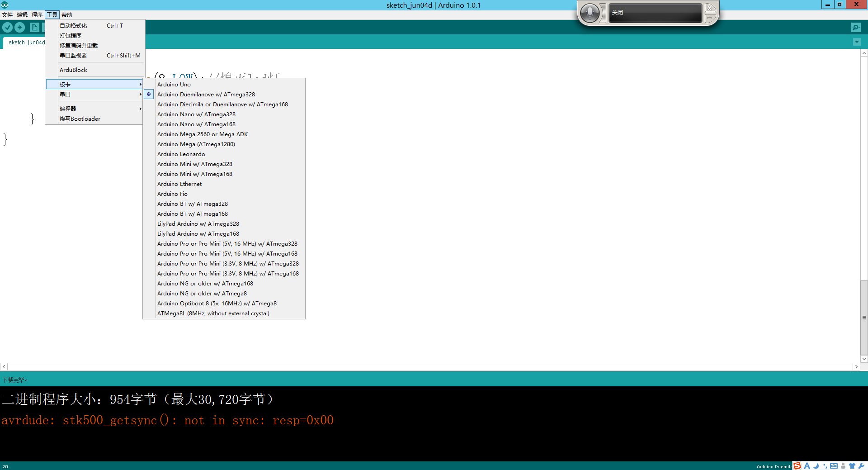Screen dimensions: 868x470
Task: Select Arduino NG or older w/ ATmega168
Action: [224, 283]
